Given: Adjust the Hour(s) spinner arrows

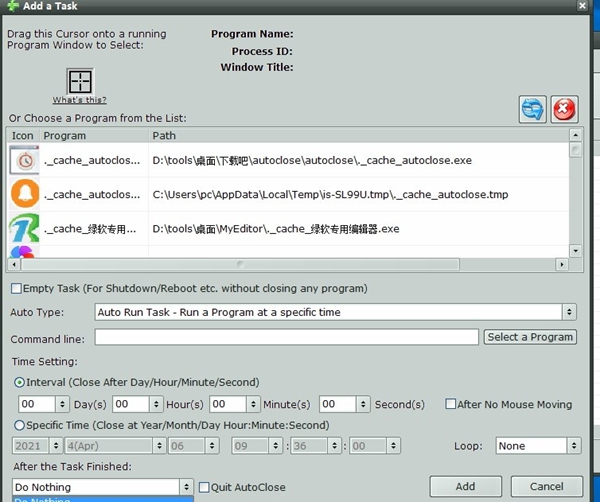Looking at the screenshot, I should tap(156, 404).
